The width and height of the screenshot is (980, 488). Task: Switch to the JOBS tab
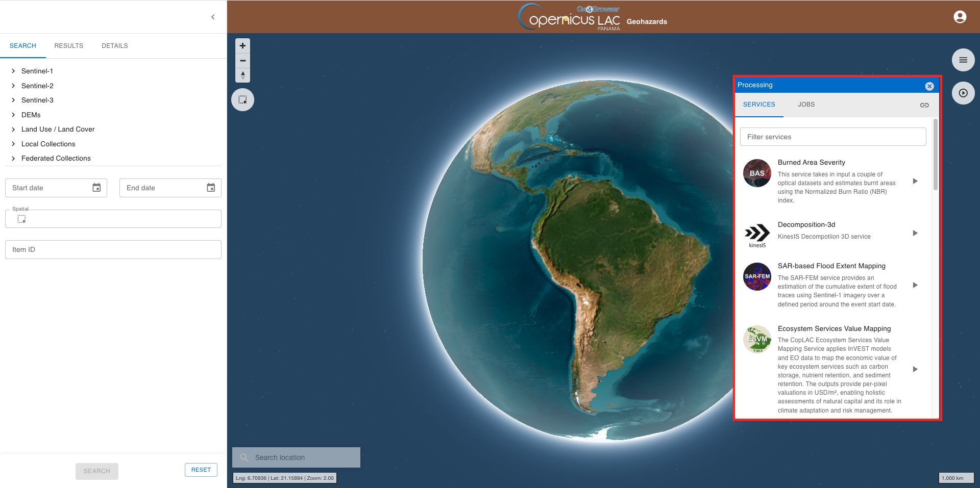[806, 105]
